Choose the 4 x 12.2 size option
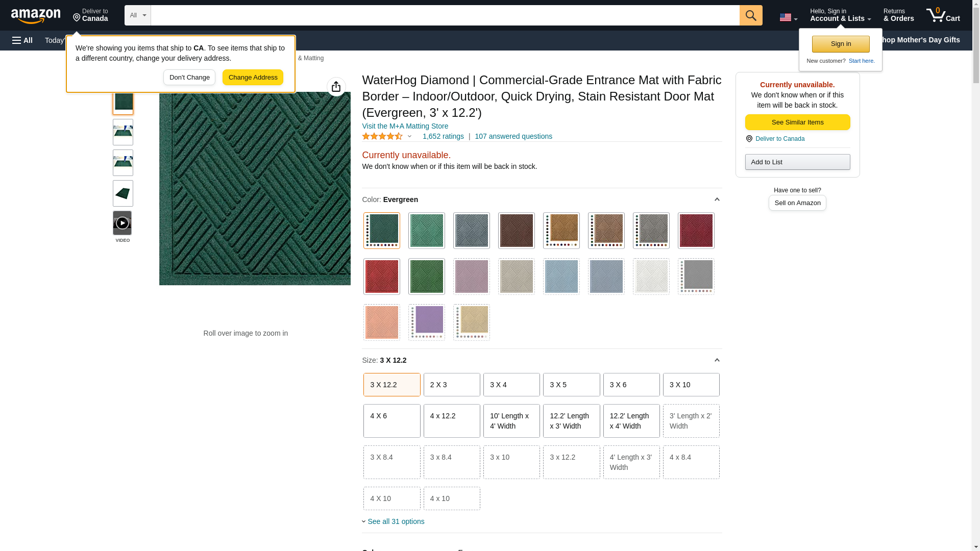Viewport: 980px width, 551px height. click(x=451, y=421)
